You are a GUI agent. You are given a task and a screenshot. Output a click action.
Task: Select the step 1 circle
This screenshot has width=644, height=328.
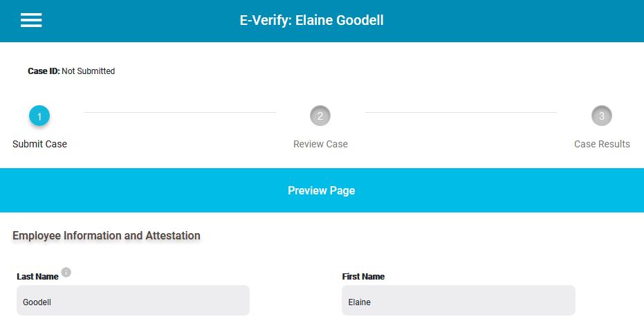tap(39, 116)
